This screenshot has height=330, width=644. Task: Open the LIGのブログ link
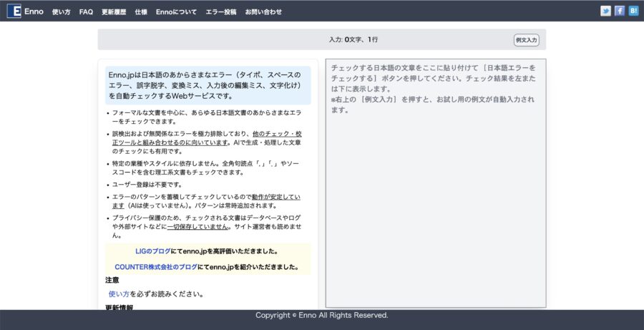pyautogui.click(x=153, y=251)
